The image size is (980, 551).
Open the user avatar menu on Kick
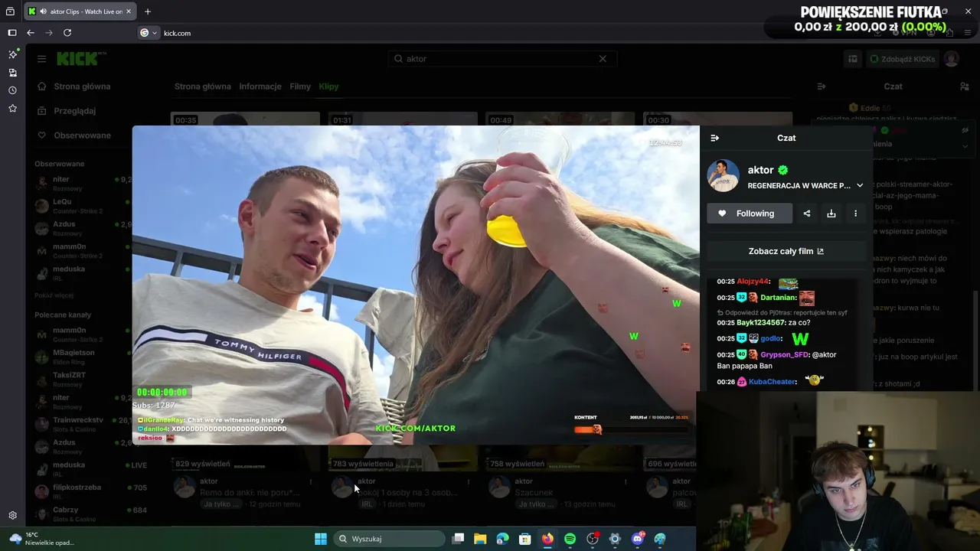click(952, 59)
